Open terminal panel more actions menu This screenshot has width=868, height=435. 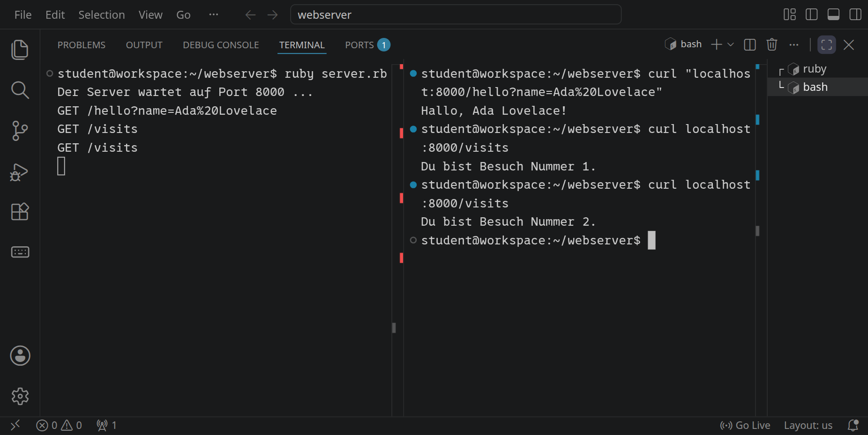coord(793,44)
